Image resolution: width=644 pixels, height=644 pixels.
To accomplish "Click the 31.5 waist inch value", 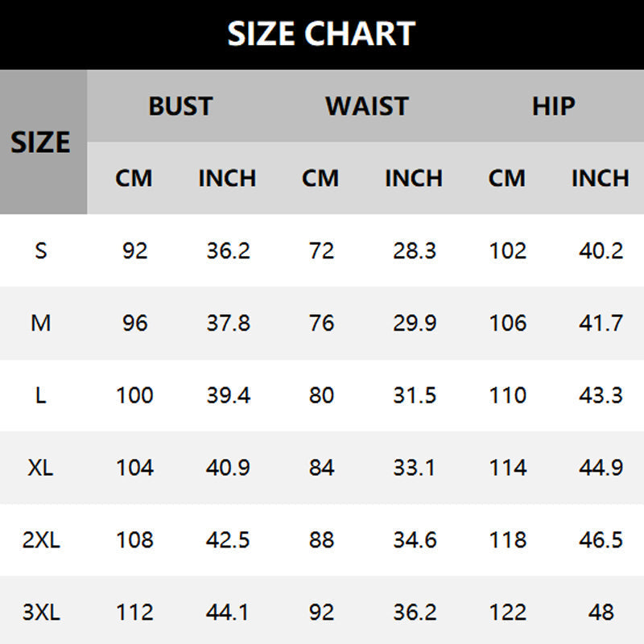I will (415, 395).
